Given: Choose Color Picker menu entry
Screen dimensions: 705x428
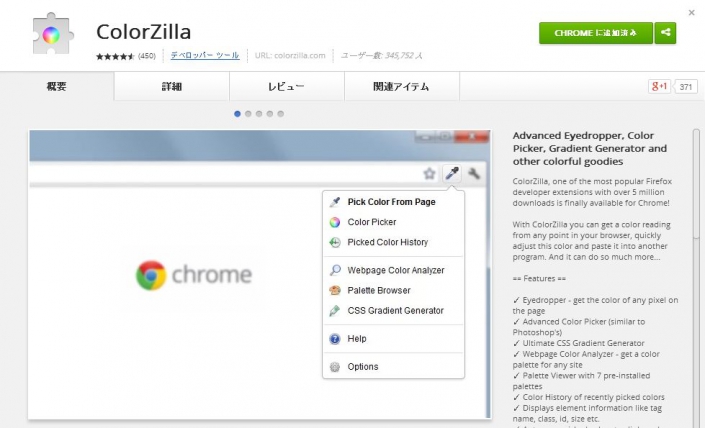Looking at the screenshot, I should 393,222.
